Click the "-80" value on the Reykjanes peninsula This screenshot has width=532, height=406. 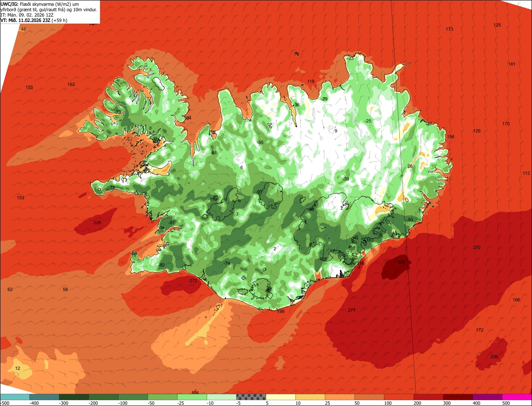[x=161, y=265]
